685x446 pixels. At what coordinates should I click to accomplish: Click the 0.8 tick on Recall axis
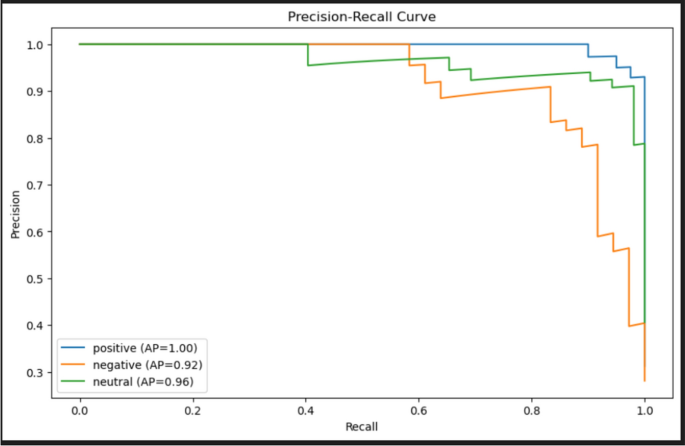pyautogui.click(x=531, y=408)
